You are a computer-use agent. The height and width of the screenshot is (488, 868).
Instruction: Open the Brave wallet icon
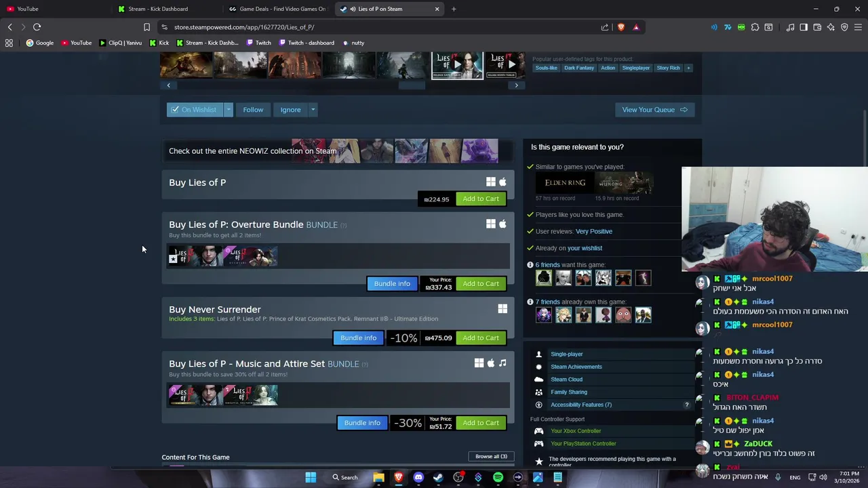tap(817, 27)
